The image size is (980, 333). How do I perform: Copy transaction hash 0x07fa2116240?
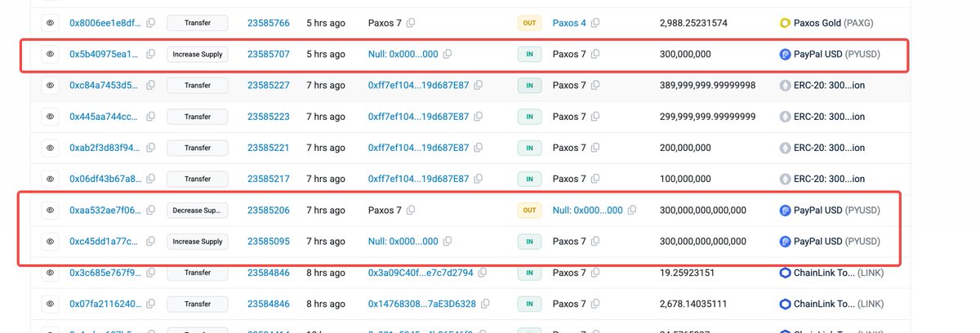[150, 304]
